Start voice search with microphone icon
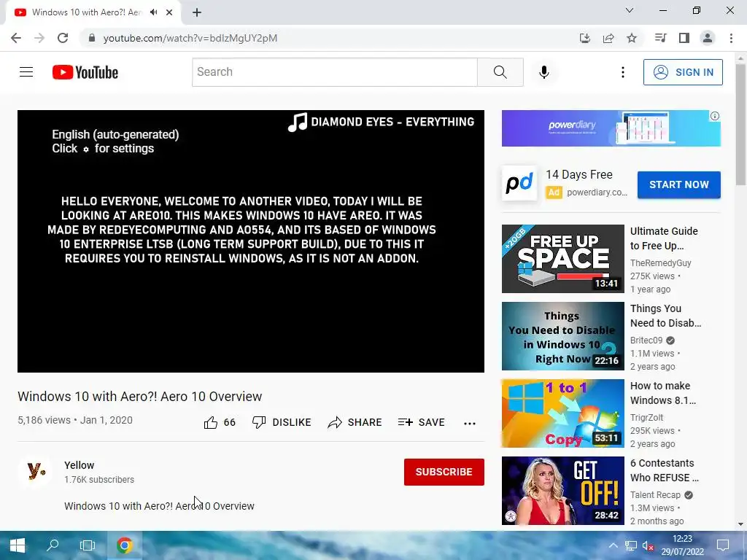 [x=544, y=72]
